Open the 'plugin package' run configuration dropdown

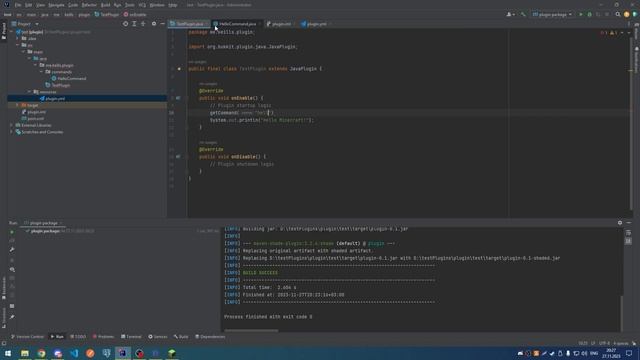pos(552,14)
